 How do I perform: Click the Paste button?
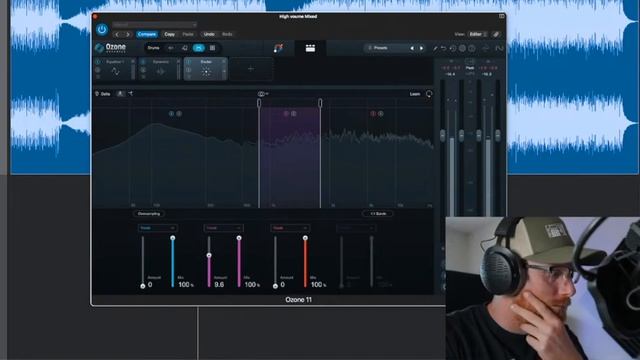(188, 34)
